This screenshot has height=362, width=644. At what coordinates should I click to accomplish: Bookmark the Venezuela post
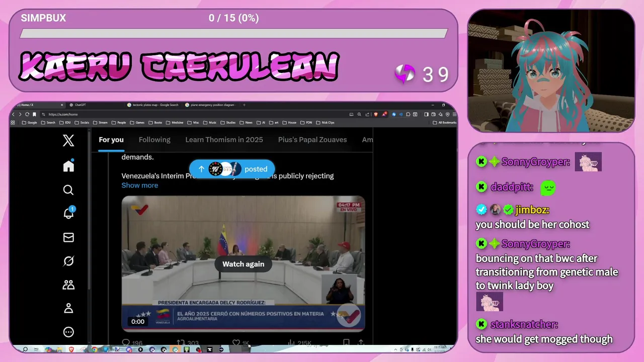pos(346,342)
